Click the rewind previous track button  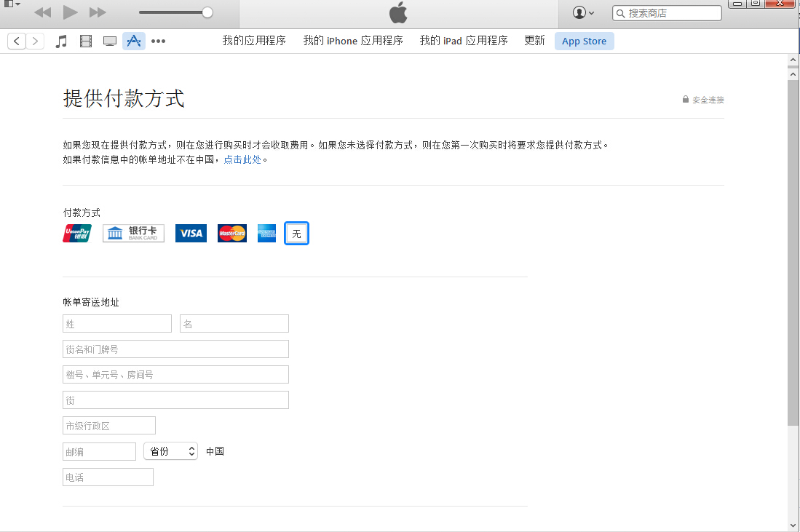43,12
